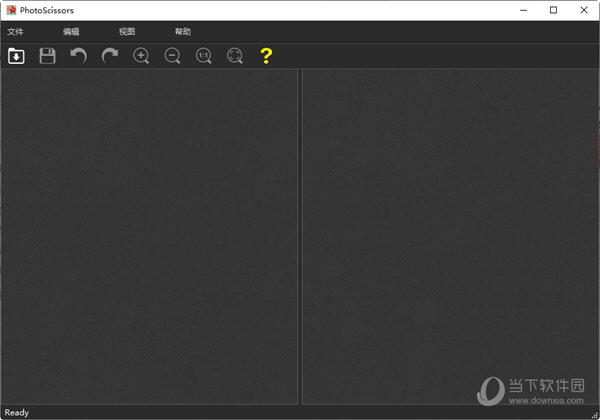600x420 pixels.
Task: Open help via the yellow question mark
Action: click(266, 56)
